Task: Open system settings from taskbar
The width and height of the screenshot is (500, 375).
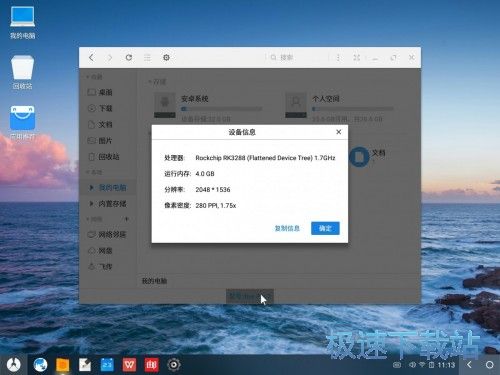Action: tap(174, 365)
